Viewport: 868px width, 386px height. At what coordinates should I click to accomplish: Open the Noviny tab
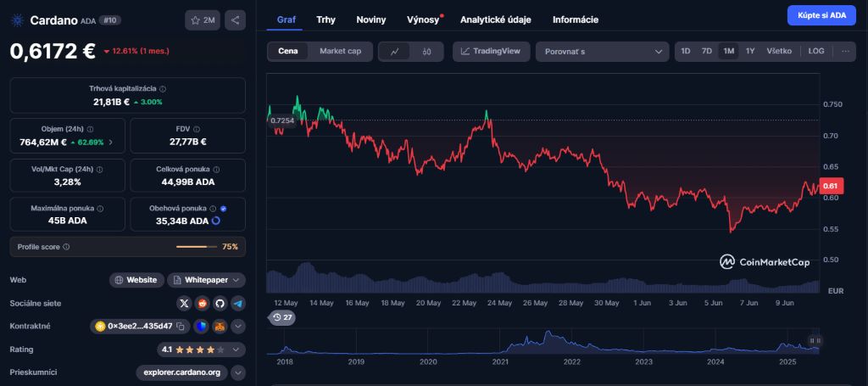(x=370, y=20)
